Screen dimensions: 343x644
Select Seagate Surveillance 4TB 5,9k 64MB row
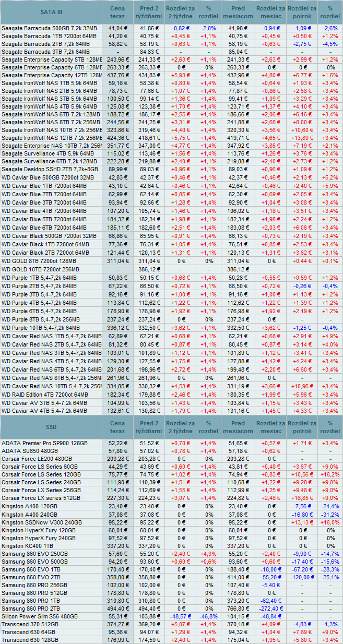pyautogui.click(x=171, y=154)
